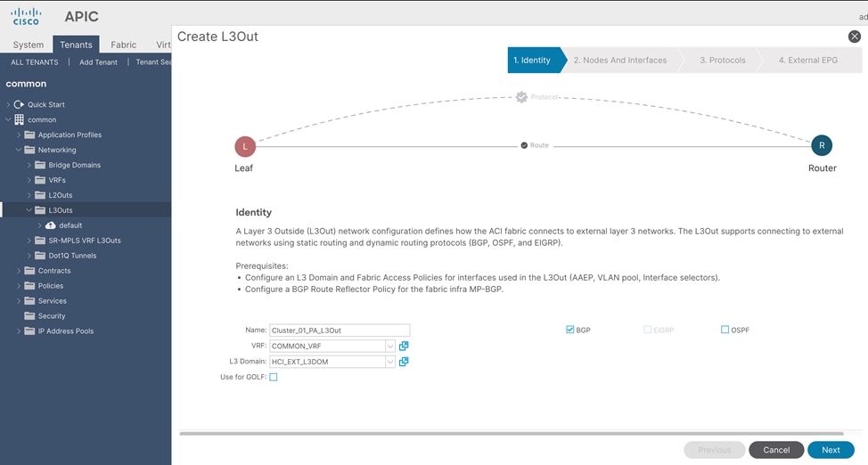The width and height of the screenshot is (868, 465).
Task: Select the Dot1Q Tunnels tree item
Action: [72, 255]
